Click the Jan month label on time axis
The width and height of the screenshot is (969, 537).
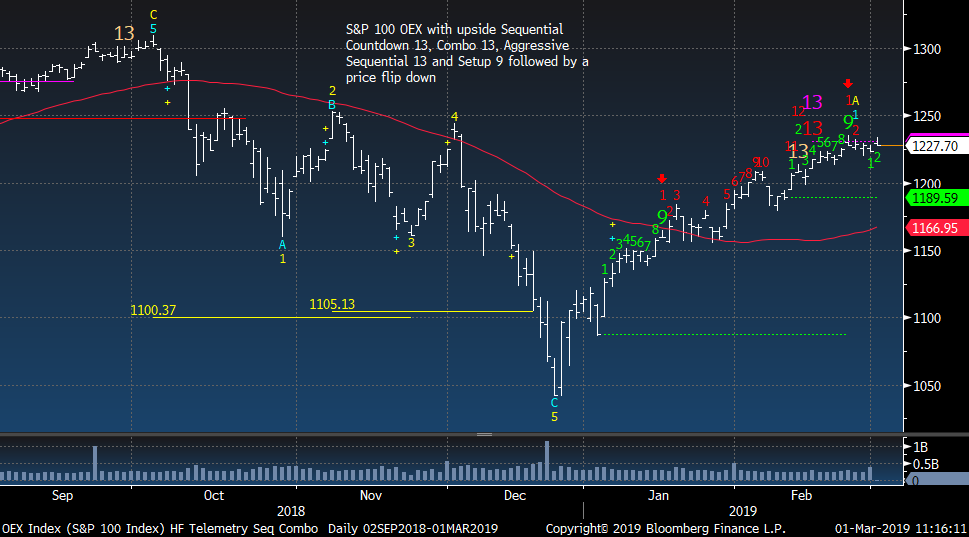tap(658, 496)
